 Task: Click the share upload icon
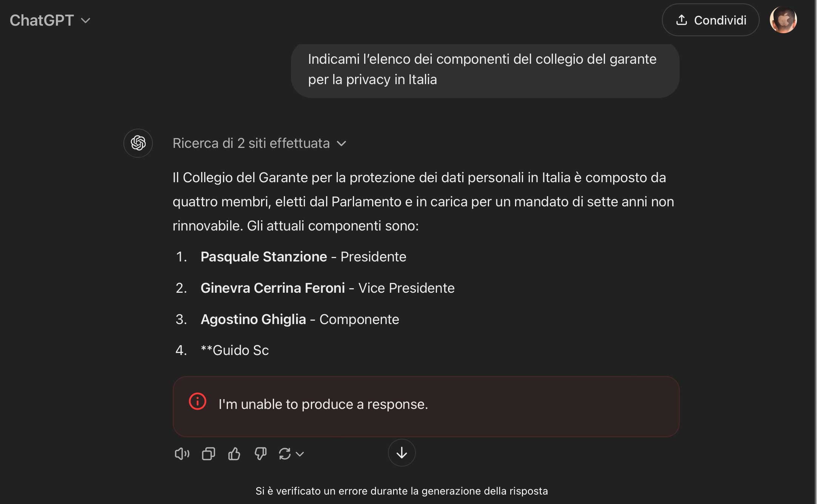coord(682,20)
